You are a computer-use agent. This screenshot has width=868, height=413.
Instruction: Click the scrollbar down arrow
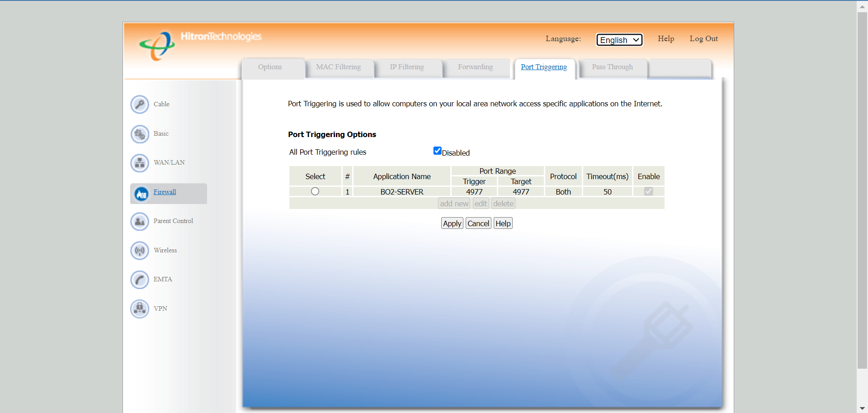(x=862, y=408)
